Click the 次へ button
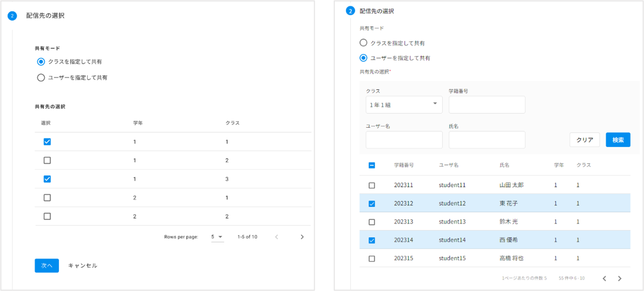The width and height of the screenshot is (644, 291). (x=47, y=266)
